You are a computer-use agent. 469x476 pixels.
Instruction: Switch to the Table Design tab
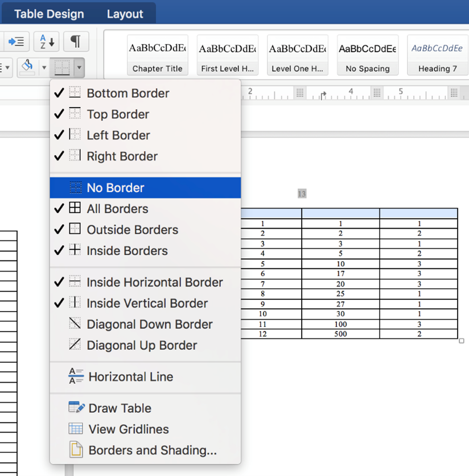tap(49, 14)
